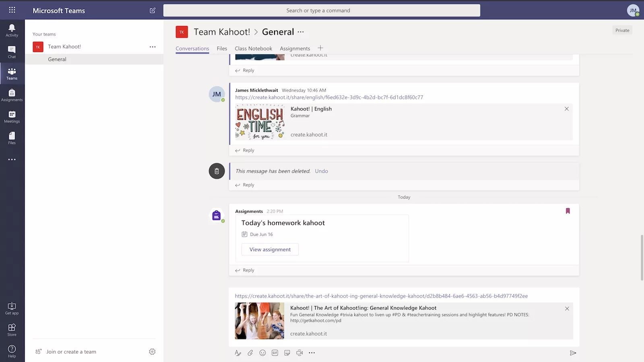This screenshot has height=362, width=644.
Task: Toggle the bookmark on the Assignments post
Action: 568,211
